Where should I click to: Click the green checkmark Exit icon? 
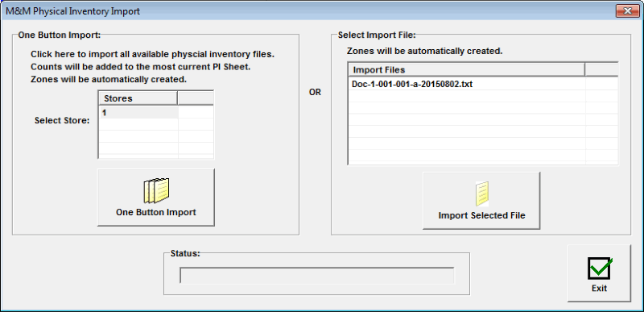[599, 268]
